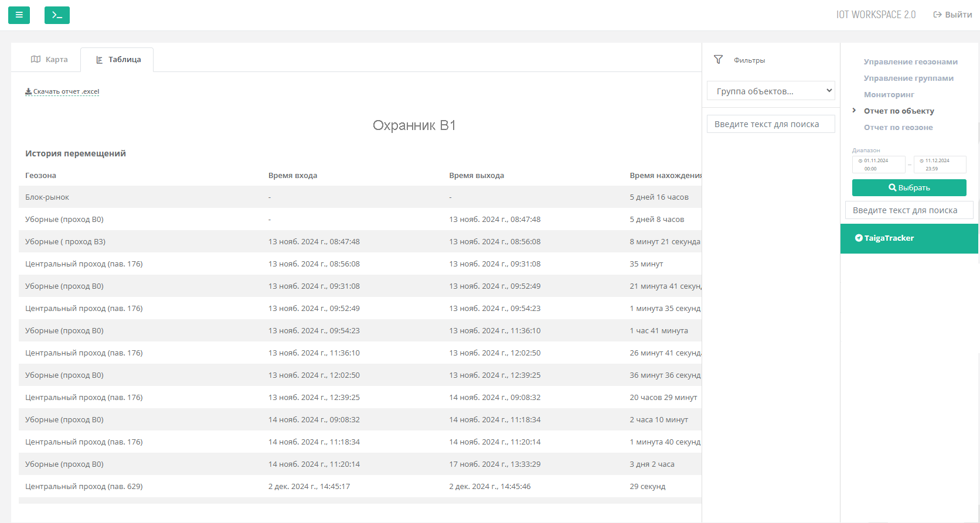Click the filters search text field
Screen dimensions: 980x523
(771, 124)
